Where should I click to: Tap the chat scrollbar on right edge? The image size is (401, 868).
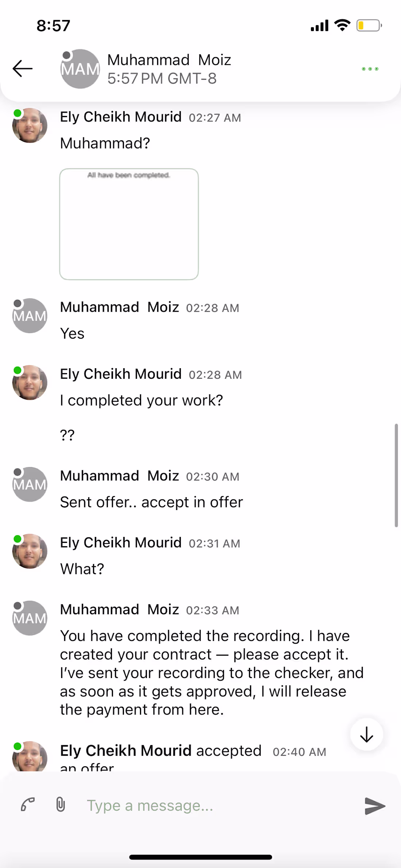point(396,475)
